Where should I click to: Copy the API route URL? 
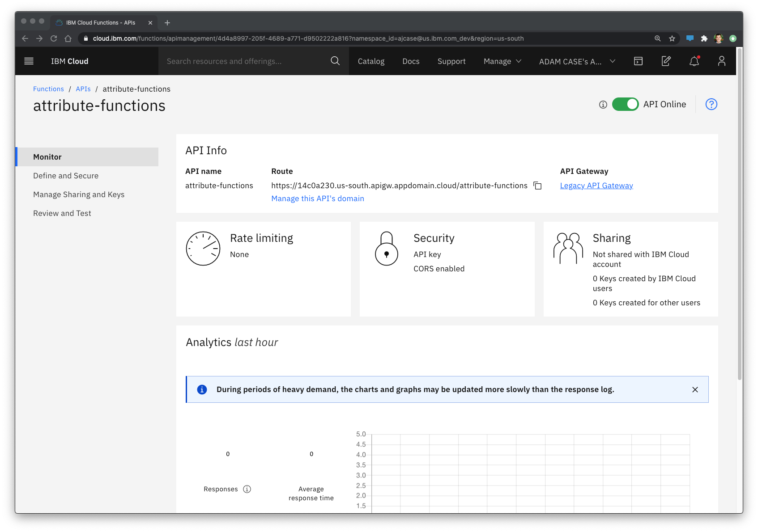coord(538,186)
